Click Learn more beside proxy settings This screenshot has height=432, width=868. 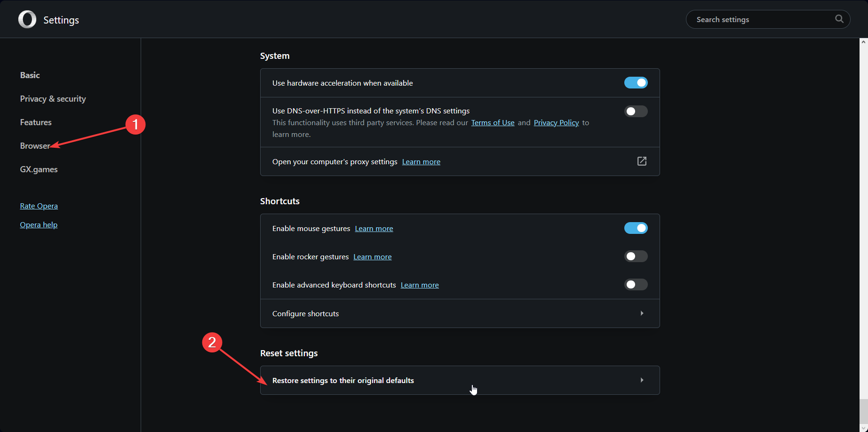tap(421, 162)
